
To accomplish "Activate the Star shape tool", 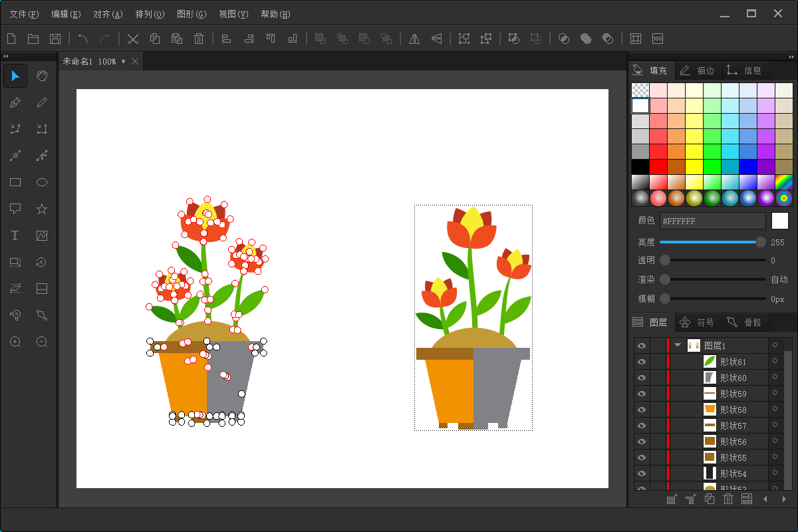I will pyautogui.click(x=42, y=209).
